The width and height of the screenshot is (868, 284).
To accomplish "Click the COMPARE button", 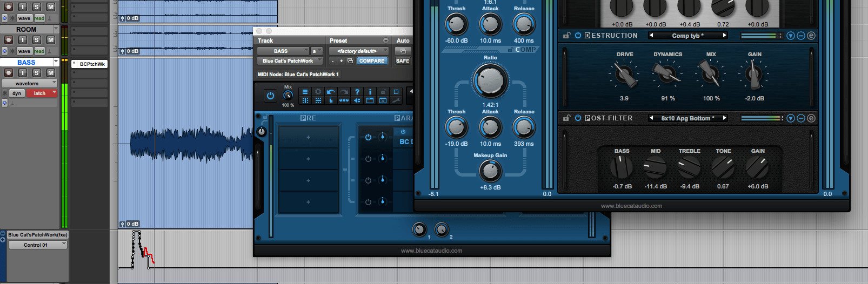I will click(x=372, y=61).
